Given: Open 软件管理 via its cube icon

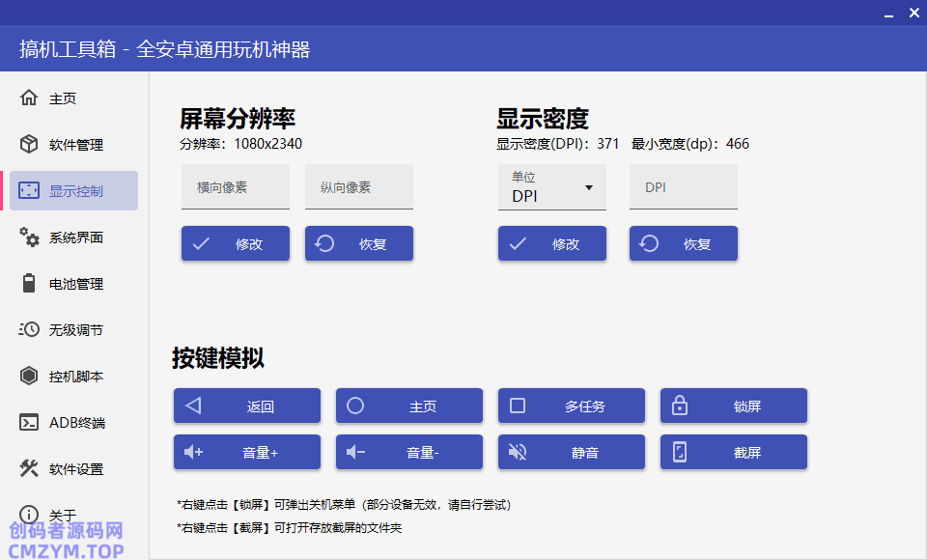Looking at the screenshot, I should click(29, 145).
